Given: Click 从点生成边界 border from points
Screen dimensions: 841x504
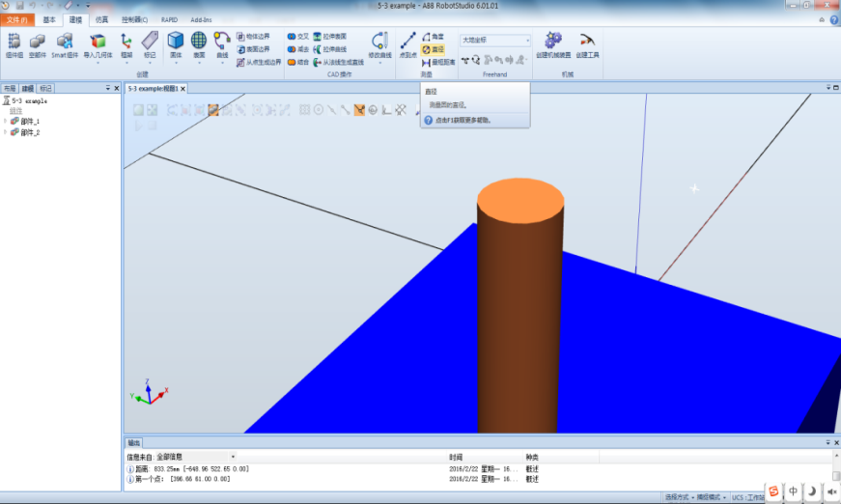Looking at the screenshot, I should point(259,62).
